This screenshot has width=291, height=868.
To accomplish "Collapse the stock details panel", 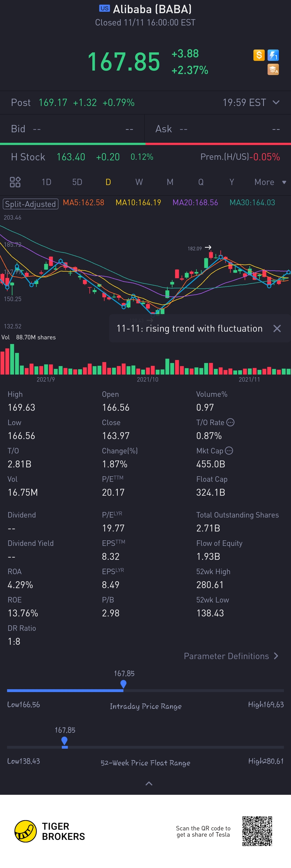I will pos(149,783).
